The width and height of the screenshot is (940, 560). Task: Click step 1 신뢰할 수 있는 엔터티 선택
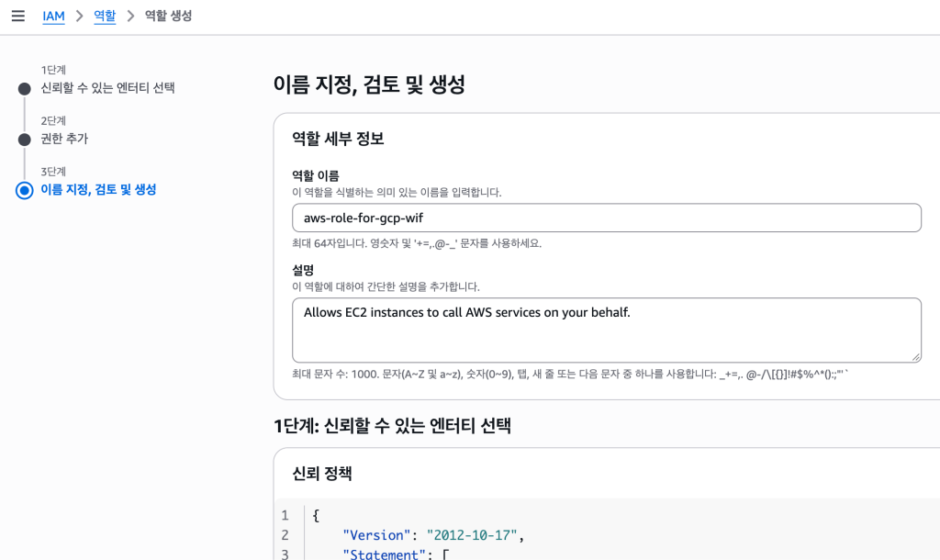click(x=108, y=88)
